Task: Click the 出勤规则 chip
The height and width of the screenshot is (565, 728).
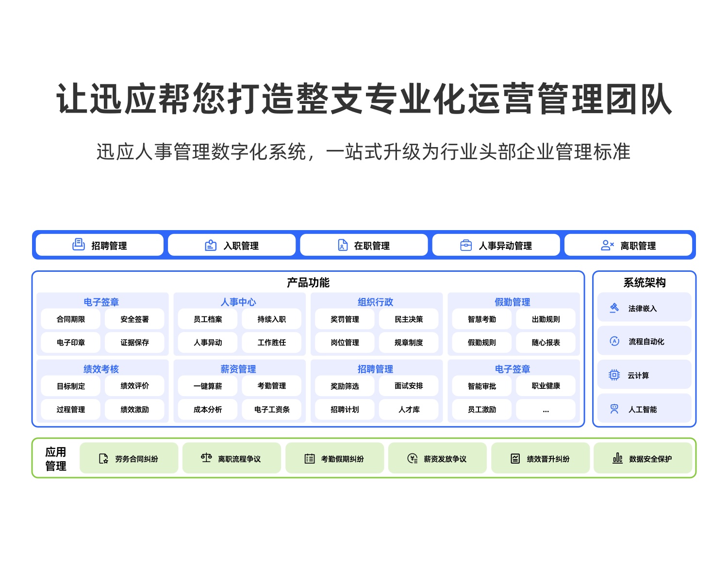Action: coord(546,319)
